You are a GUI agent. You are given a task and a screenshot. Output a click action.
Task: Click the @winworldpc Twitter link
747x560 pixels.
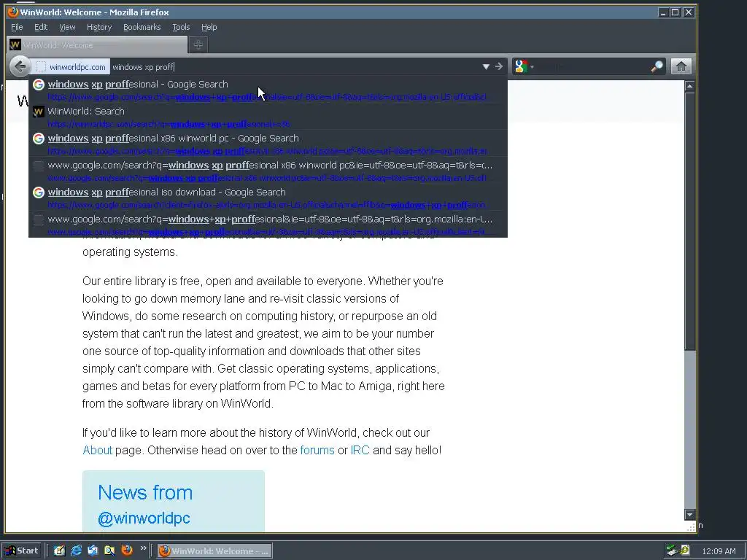tap(144, 518)
